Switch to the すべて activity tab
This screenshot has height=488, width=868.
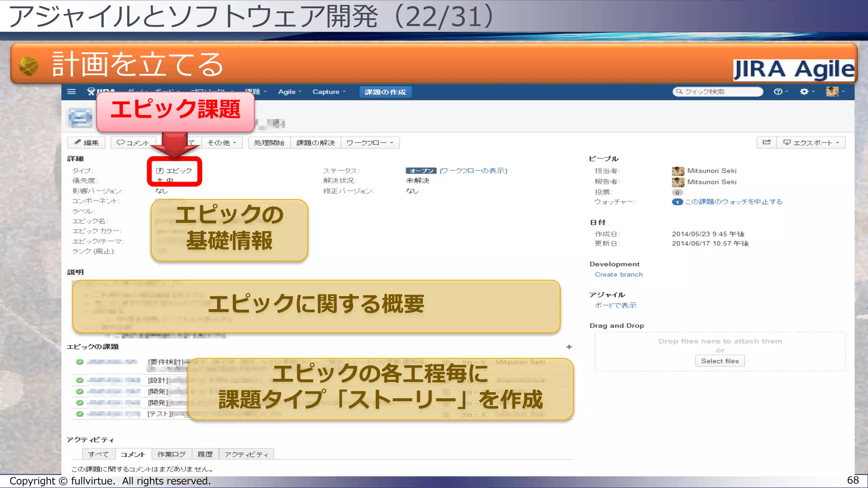(98, 454)
